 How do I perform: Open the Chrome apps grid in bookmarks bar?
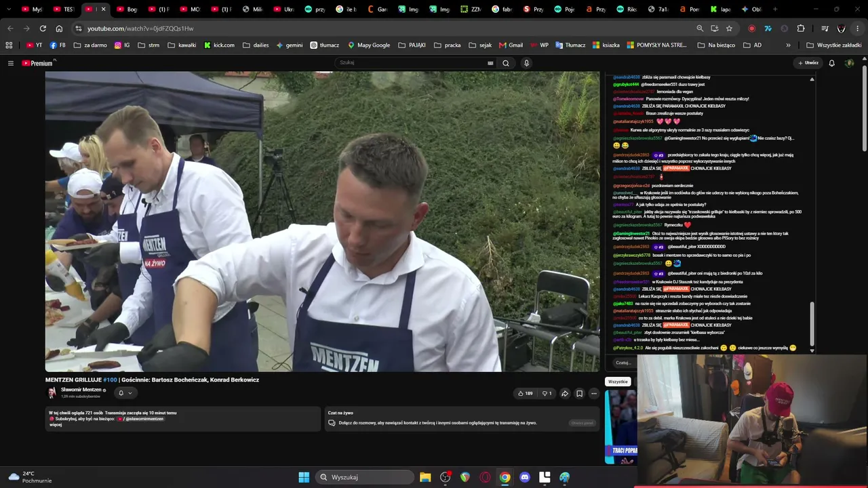pos(9,45)
